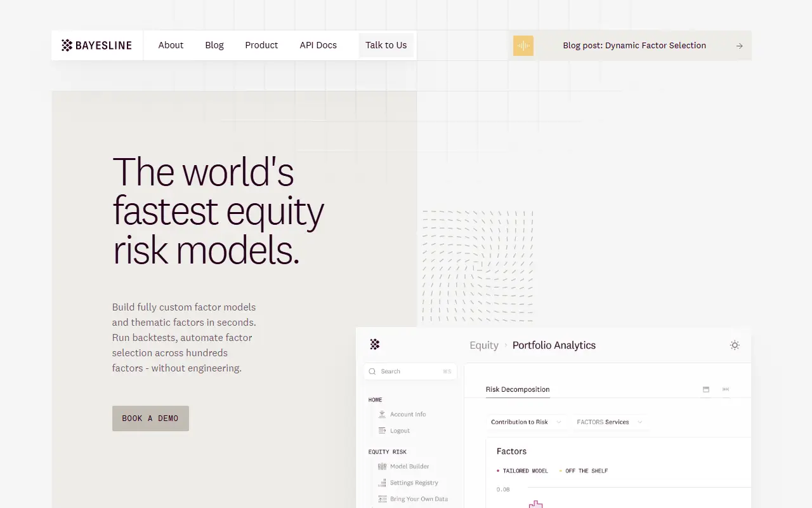Click the Logout icon in the sidebar
This screenshot has width=812, height=508.
click(382, 431)
